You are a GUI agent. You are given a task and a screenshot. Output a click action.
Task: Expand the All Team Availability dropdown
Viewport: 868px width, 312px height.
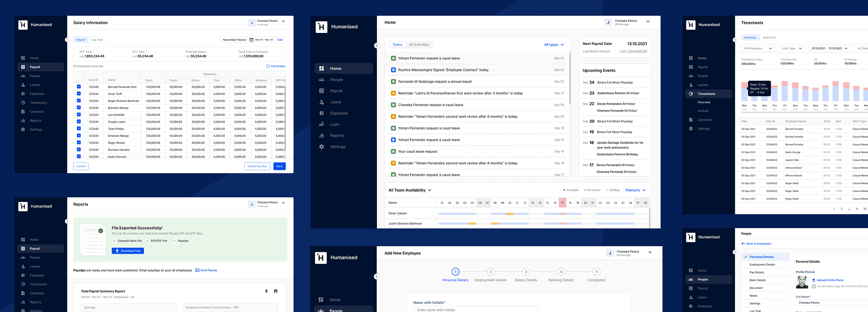[x=410, y=190]
